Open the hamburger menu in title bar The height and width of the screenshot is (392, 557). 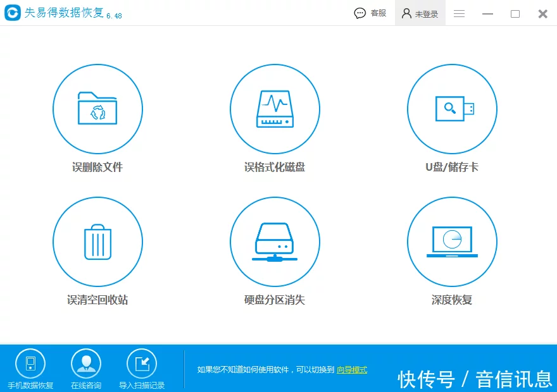pyautogui.click(x=460, y=13)
